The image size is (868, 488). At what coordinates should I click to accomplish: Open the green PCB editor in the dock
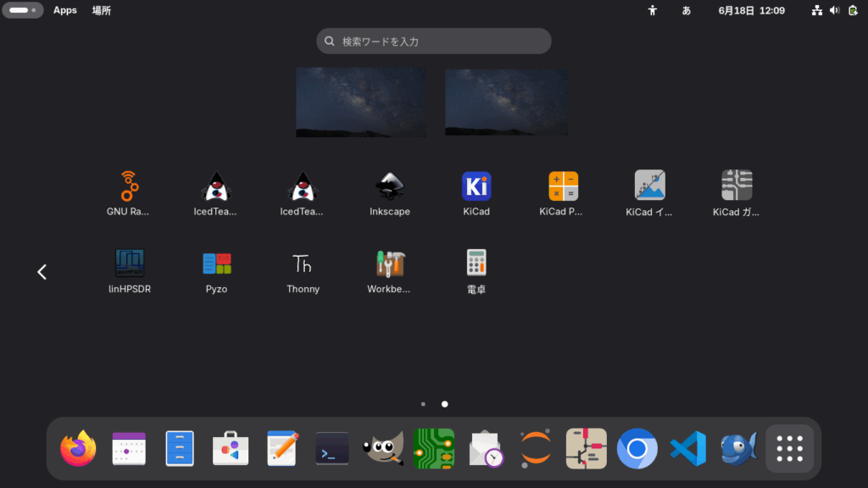pos(434,448)
